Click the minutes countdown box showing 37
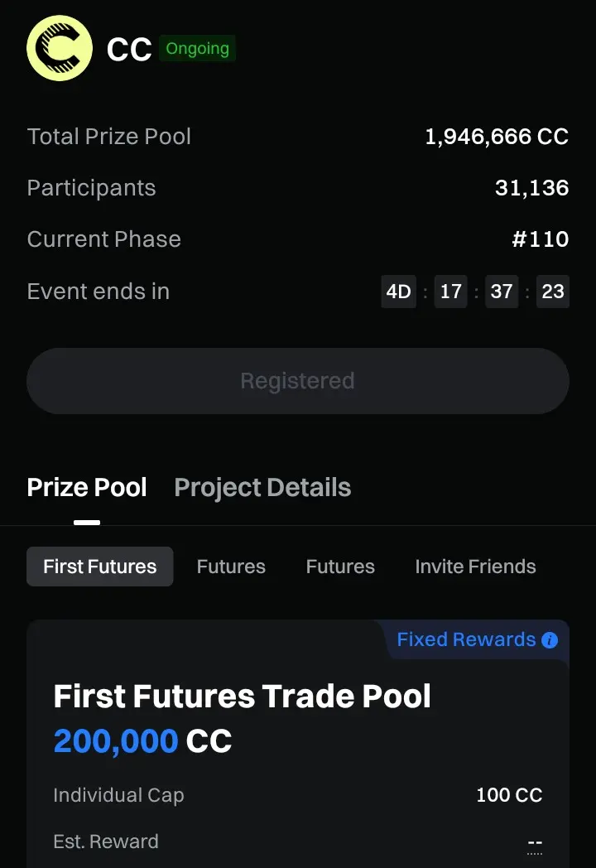The width and height of the screenshot is (596, 868). [502, 292]
